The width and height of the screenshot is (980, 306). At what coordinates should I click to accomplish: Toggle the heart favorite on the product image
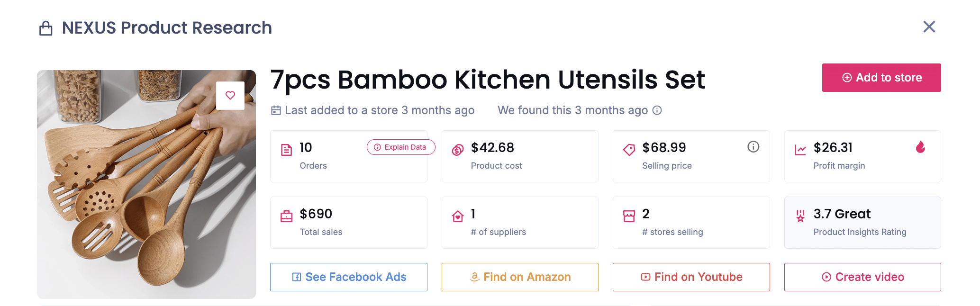pos(230,95)
